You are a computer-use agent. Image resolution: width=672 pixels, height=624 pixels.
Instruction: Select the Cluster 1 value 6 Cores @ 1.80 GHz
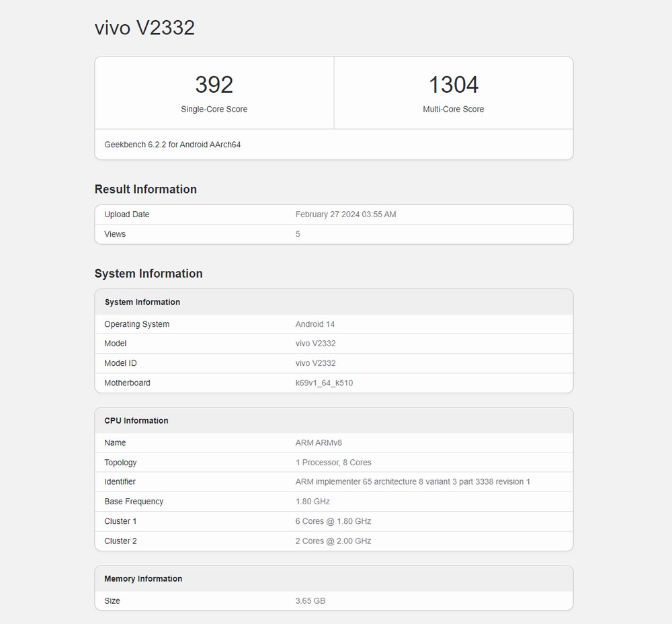(x=333, y=521)
